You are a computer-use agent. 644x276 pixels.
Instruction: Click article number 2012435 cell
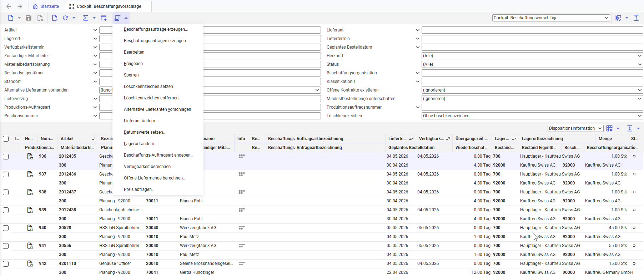(67, 156)
